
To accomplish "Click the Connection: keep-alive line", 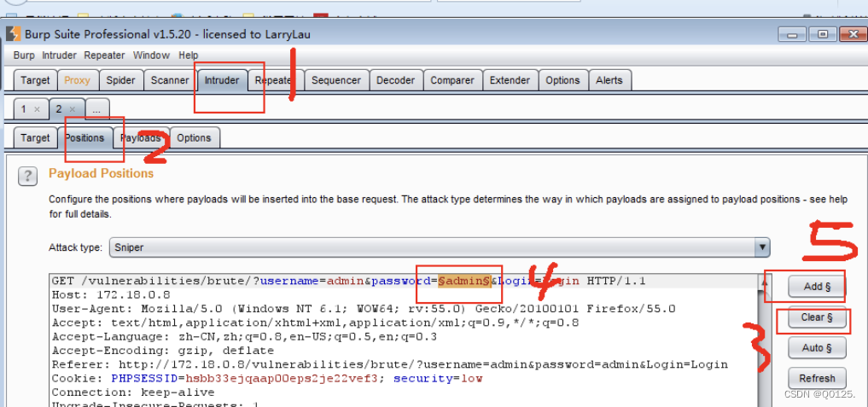I will click(x=133, y=392).
